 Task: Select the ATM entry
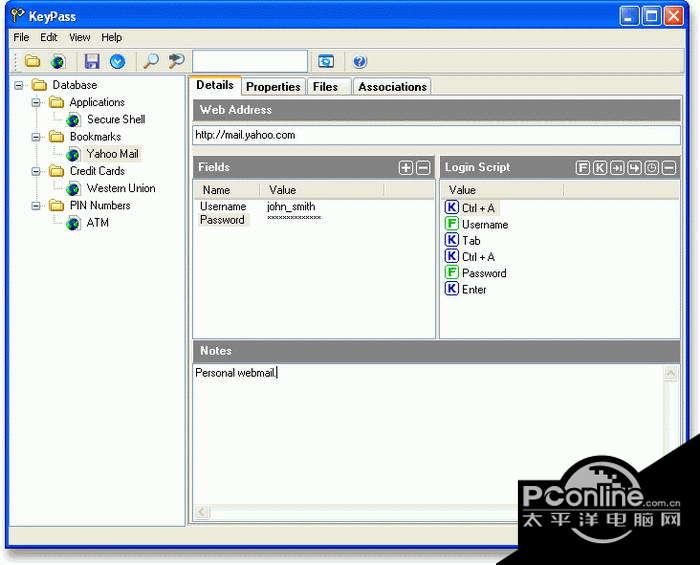coord(98,223)
